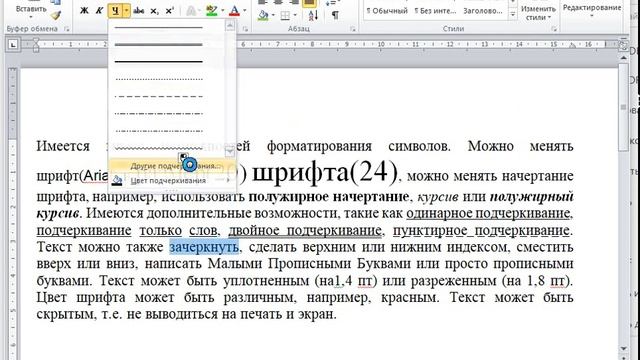This screenshot has height=360, width=640.
Task: Click the vertical scrollbar down arrow
Action: click(623, 348)
